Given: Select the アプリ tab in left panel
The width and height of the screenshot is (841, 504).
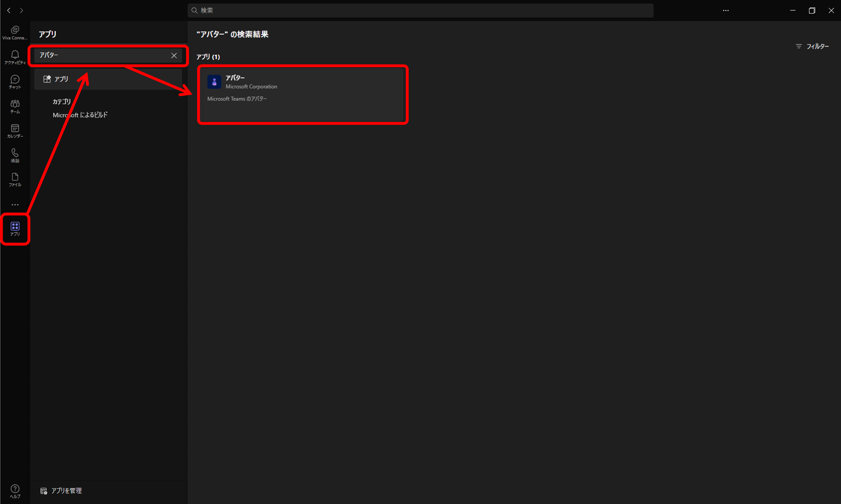Looking at the screenshot, I should point(108,79).
